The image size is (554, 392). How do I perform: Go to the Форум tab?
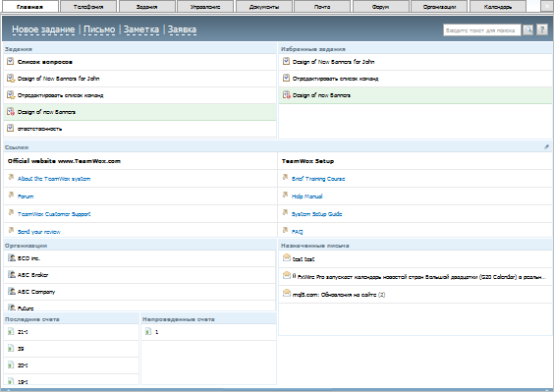point(380,7)
